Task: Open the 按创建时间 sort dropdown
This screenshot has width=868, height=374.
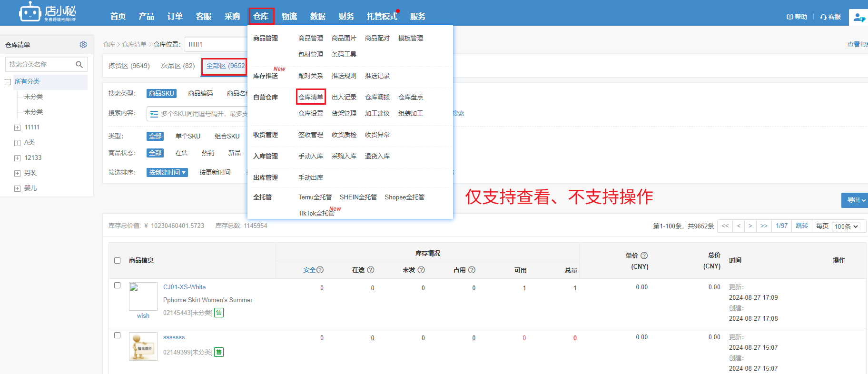Action: (167, 172)
